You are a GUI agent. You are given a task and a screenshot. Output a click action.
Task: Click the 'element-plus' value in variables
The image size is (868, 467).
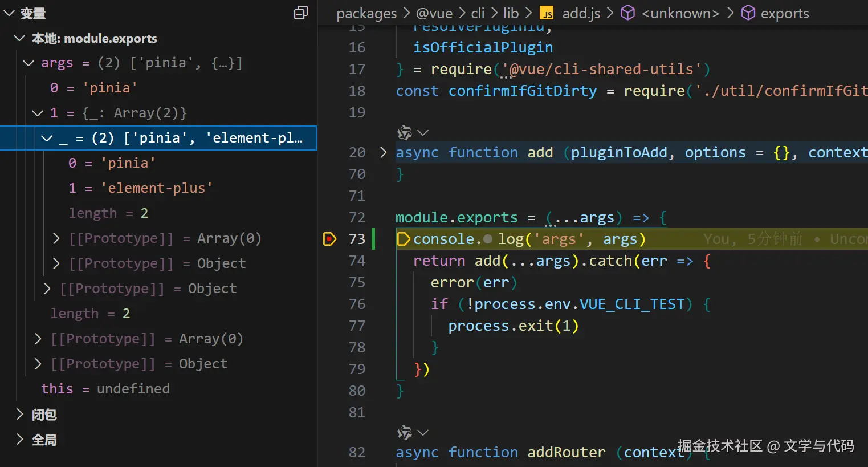pyautogui.click(x=157, y=188)
